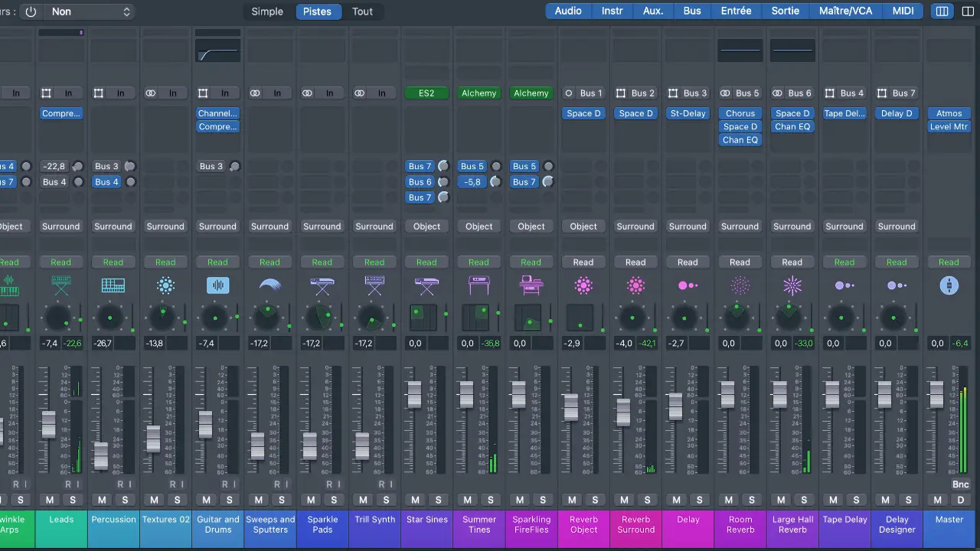Open the Space D plugin on Reverb Object
This screenshot has width=980, height=551.
pos(583,113)
